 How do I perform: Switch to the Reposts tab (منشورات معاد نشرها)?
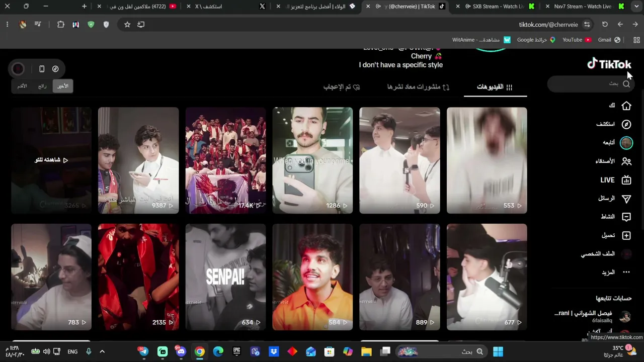pos(418,87)
